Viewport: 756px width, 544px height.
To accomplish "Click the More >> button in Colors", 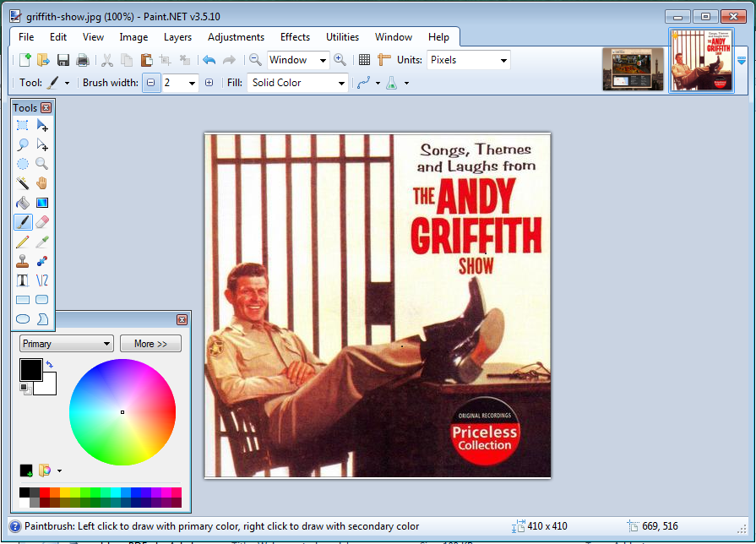I will coord(150,343).
